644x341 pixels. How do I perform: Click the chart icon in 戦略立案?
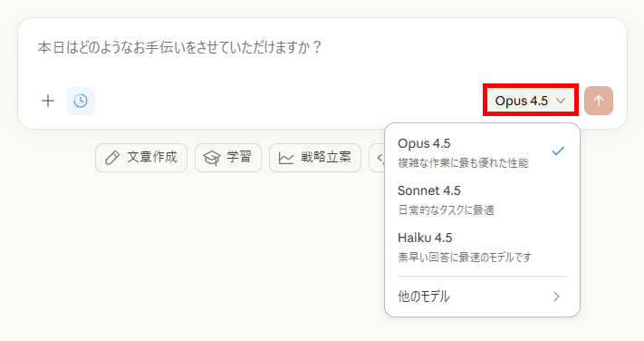pos(286,158)
